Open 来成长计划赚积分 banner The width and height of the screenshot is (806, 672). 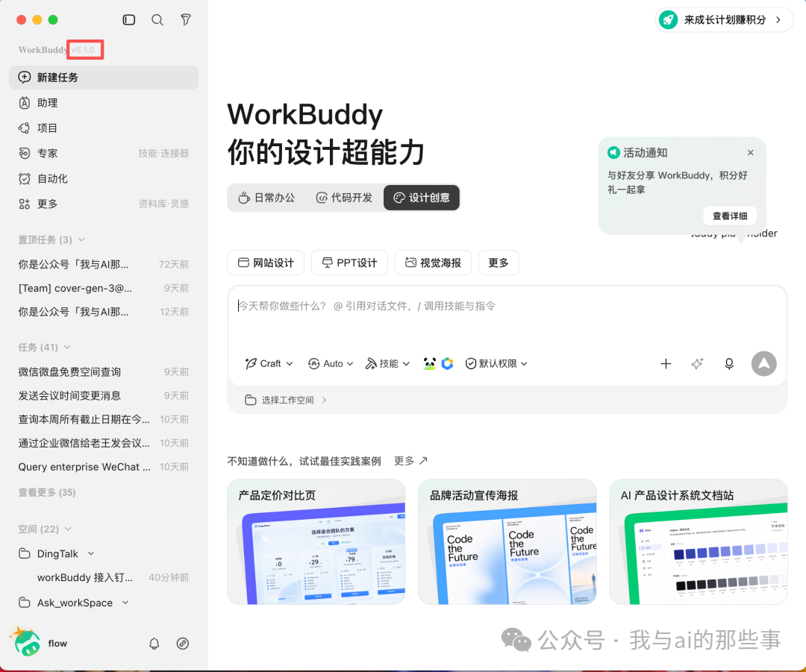[724, 20]
